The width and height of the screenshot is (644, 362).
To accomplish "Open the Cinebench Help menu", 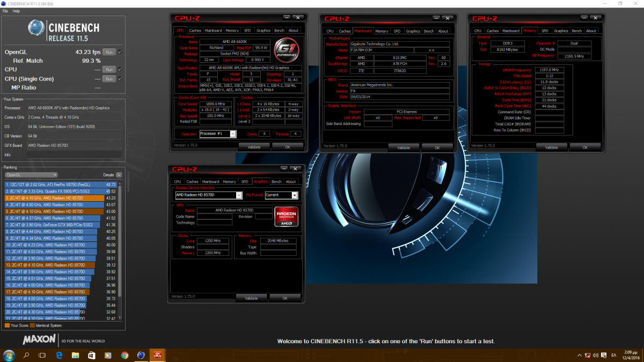I will tap(16, 11).
